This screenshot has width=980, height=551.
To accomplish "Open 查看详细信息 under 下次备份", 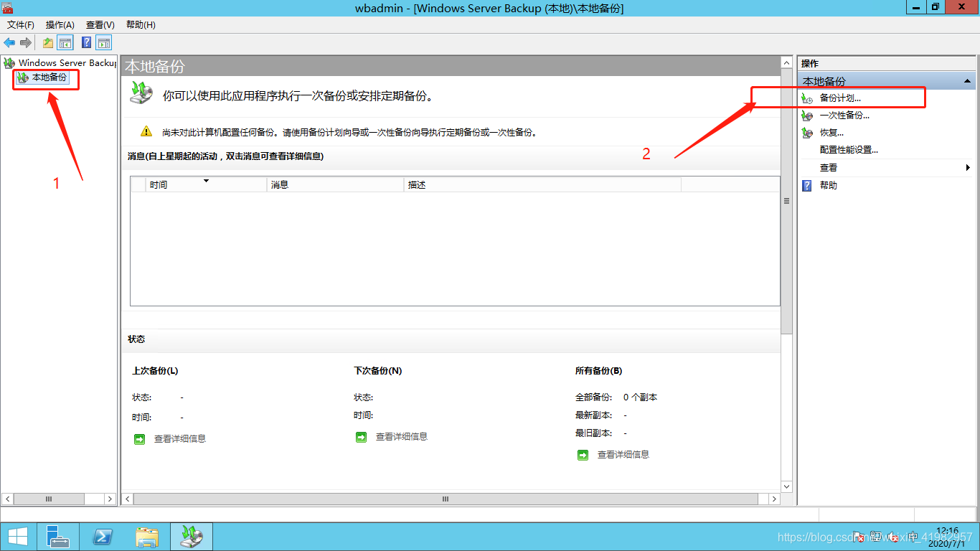I will 402,436.
